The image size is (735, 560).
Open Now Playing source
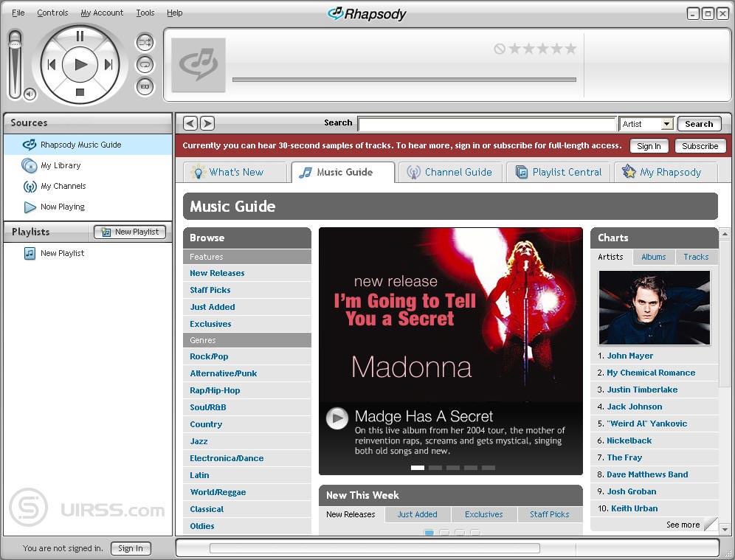coord(88,207)
